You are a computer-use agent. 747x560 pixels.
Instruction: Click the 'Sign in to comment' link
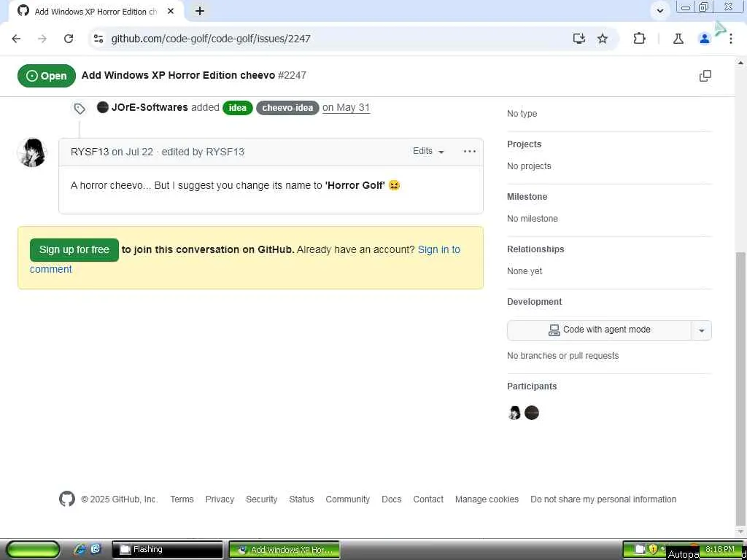pyautogui.click(x=438, y=249)
